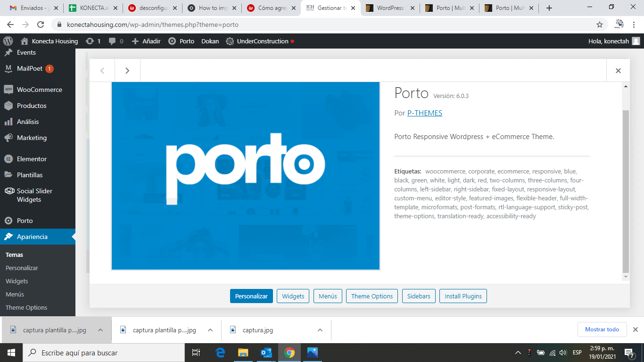Open the comments bubble icon
The height and width of the screenshot is (362, 644).
tap(112, 41)
